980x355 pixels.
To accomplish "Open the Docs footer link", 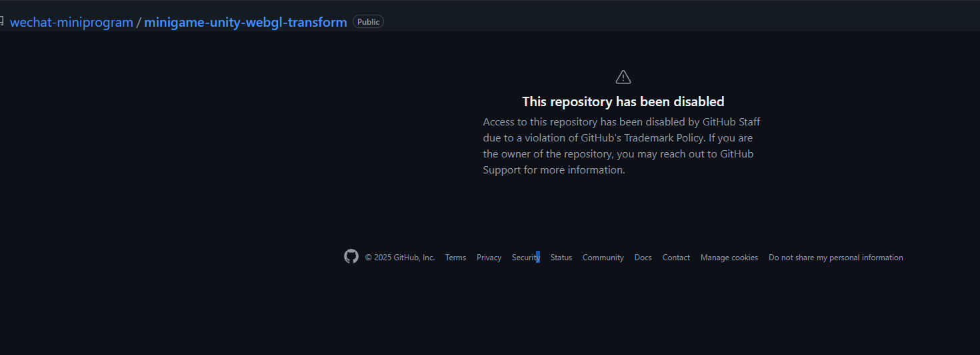I will [x=643, y=258].
